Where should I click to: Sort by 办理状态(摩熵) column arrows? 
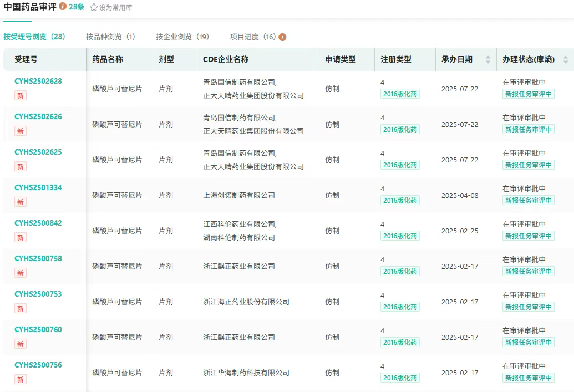click(x=565, y=59)
